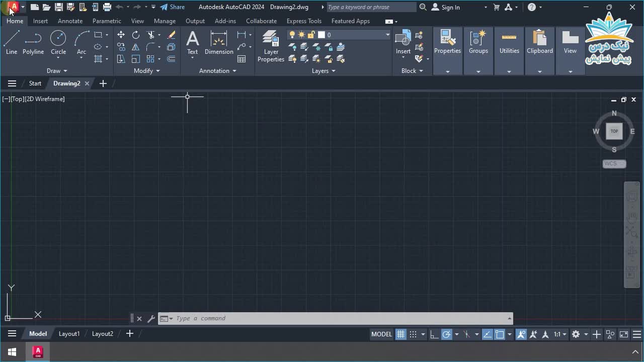Switch to the Annotate ribbon tab
This screenshot has width=644, height=362.
tap(70, 21)
